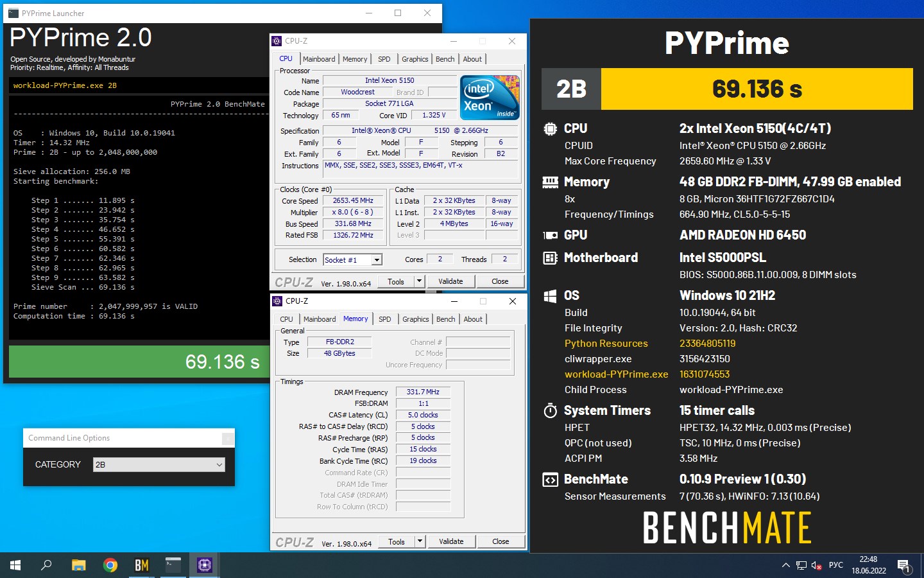Open network status tray icon
The image size is (924, 578).
tap(801, 565)
